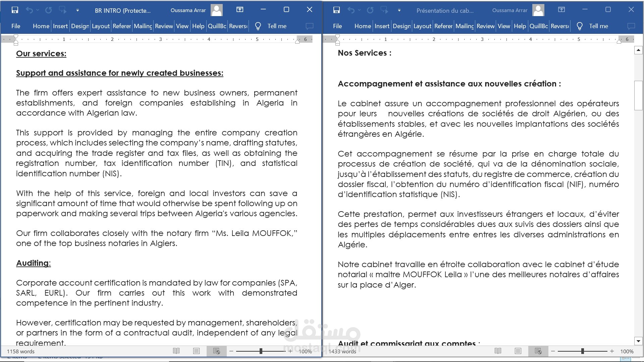Select the Insert tab in the Présentation window

[382, 26]
